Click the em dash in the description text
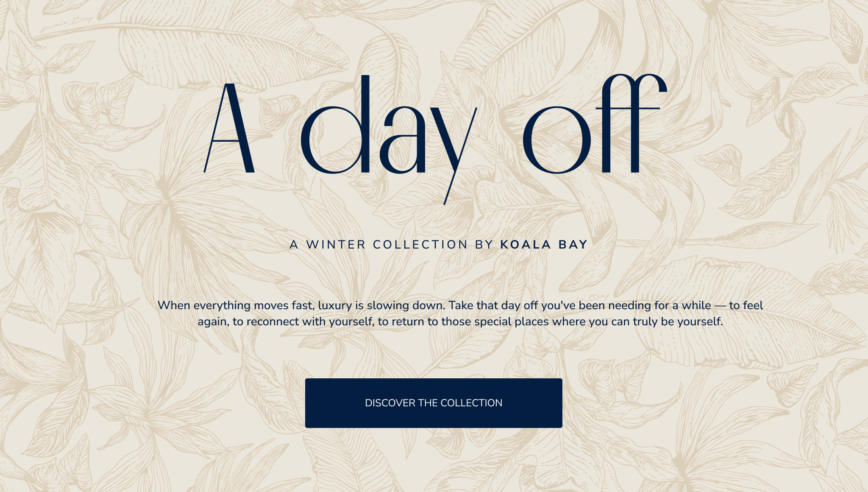The width and height of the screenshot is (868, 492). 720,305
